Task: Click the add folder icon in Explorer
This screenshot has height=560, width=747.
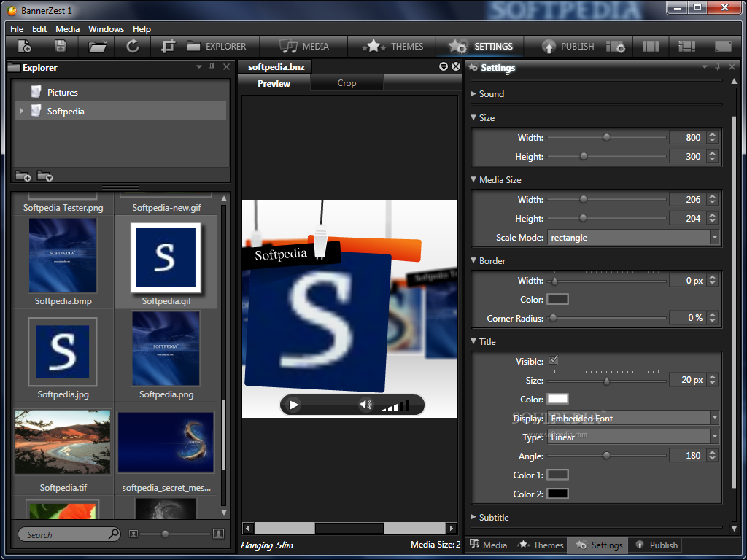Action: pos(23,176)
